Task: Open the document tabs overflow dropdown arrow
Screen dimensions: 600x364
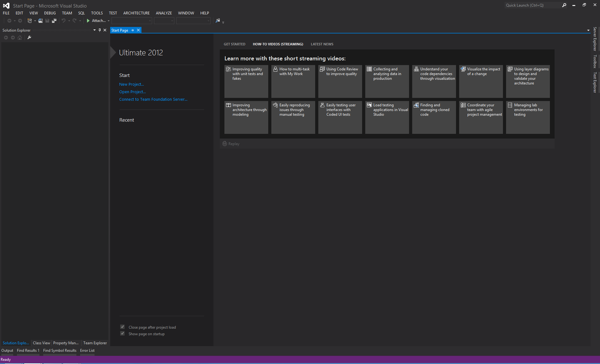Action: pyautogui.click(x=588, y=30)
